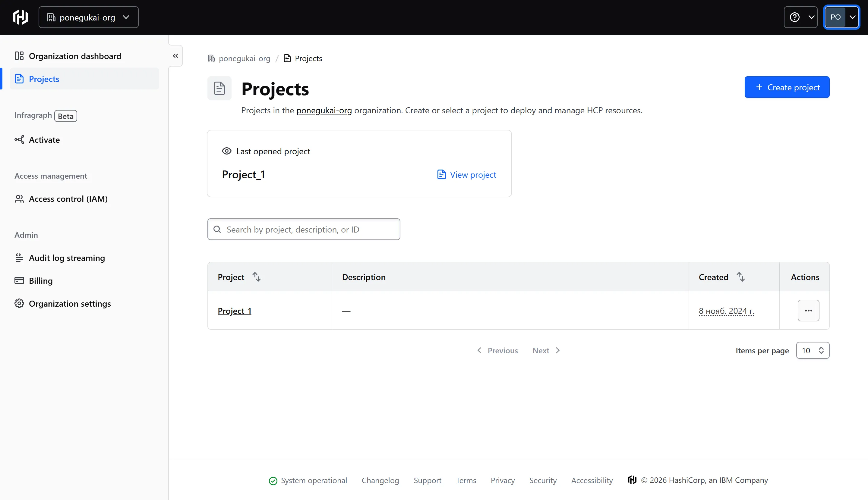
Task: Open the help menu dropdown
Action: (800, 17)
